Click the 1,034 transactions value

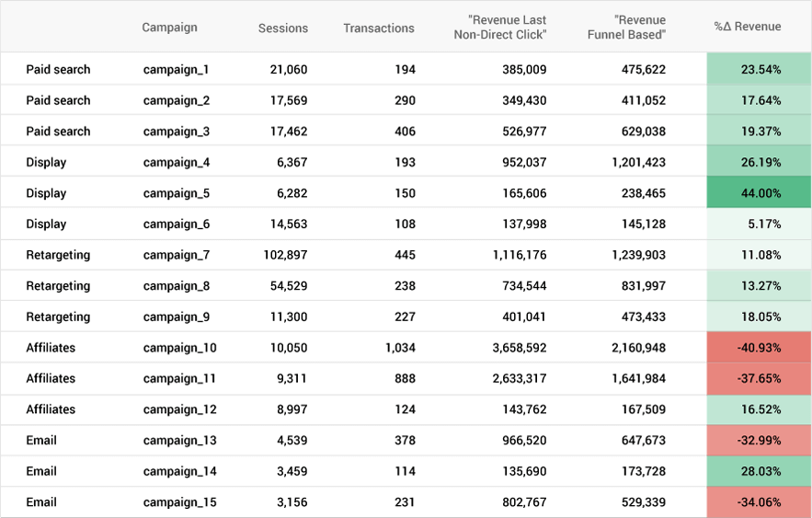[x=400, y=348]
